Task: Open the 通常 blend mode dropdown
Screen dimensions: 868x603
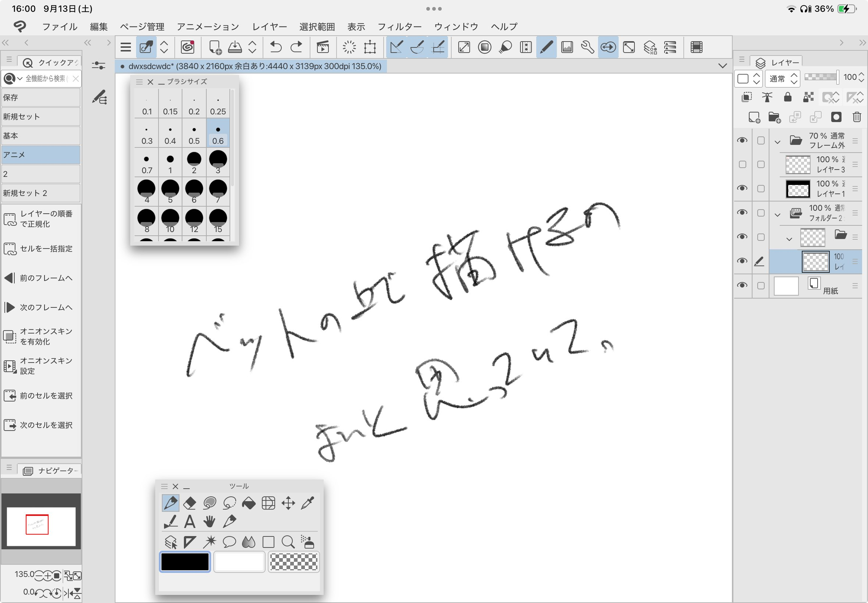Action: (x=783, y=79)
